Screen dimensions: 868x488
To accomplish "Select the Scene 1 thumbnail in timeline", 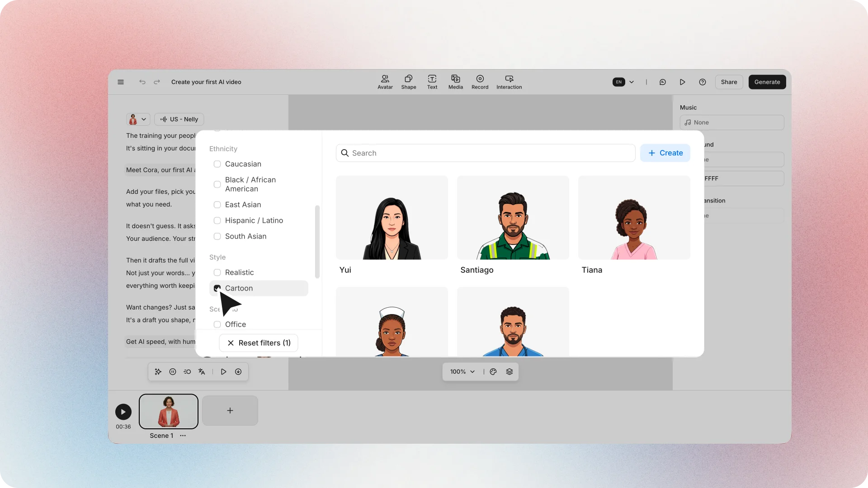I will tap(169, 411).
